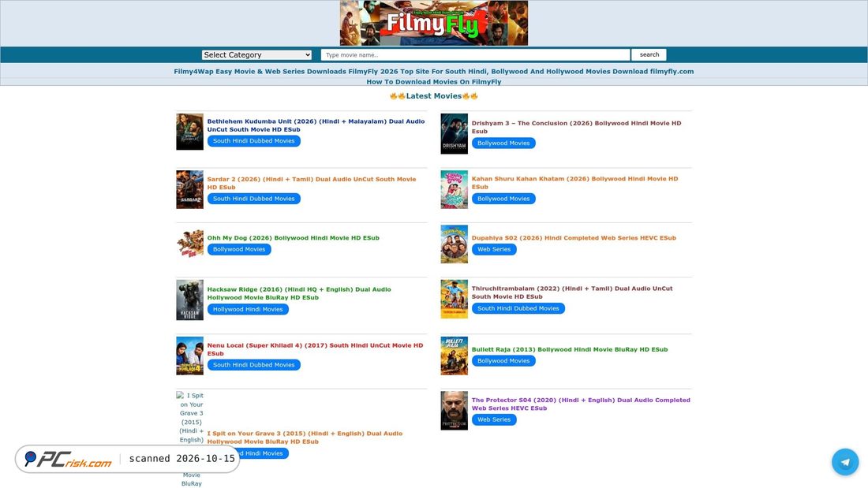Viewport: 868px width, 488px height.
Task: Open the Telegram floating chat icon
Action: (845, 461)
